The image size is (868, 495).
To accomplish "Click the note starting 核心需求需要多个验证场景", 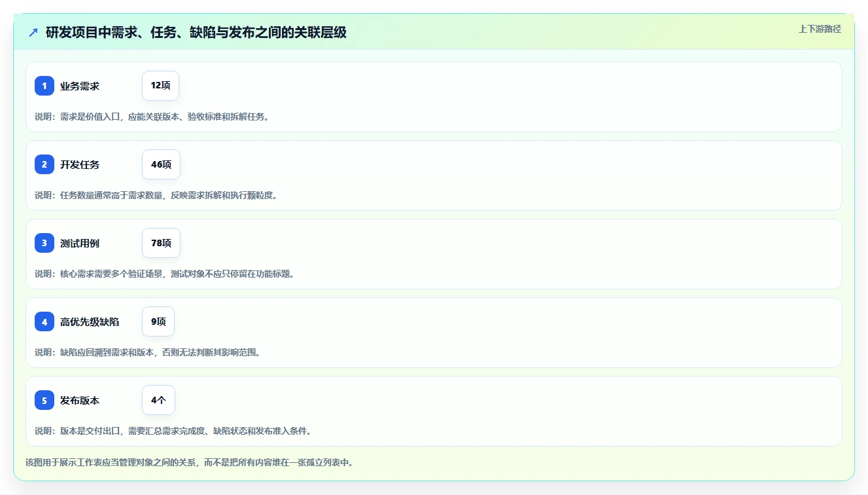I will tap(164, 274).
